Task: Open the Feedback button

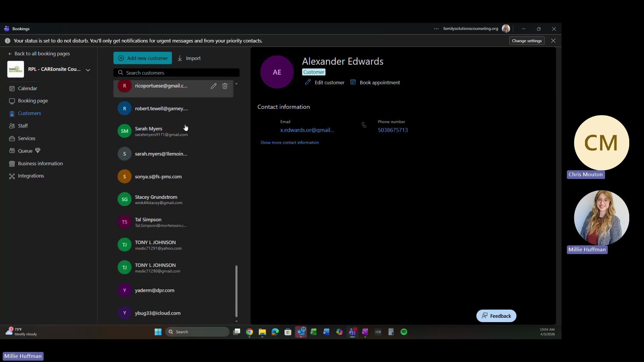Action: [x=496, y=316]
